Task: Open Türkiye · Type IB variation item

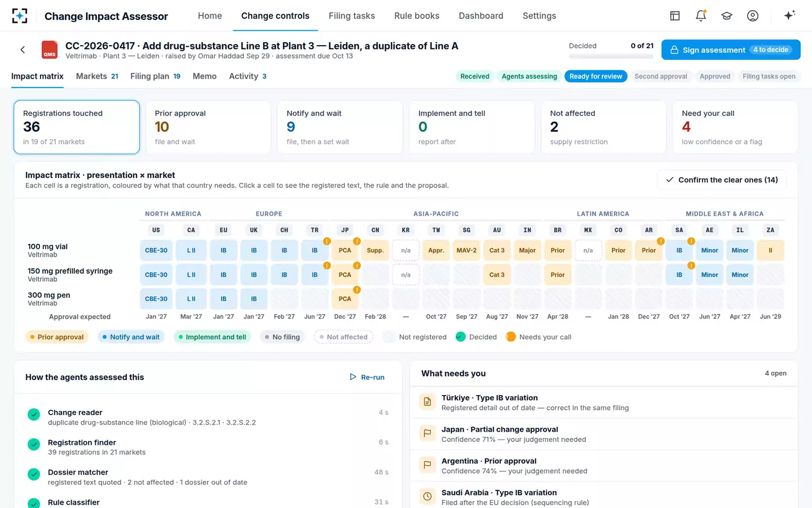Action: click(604, 402)
